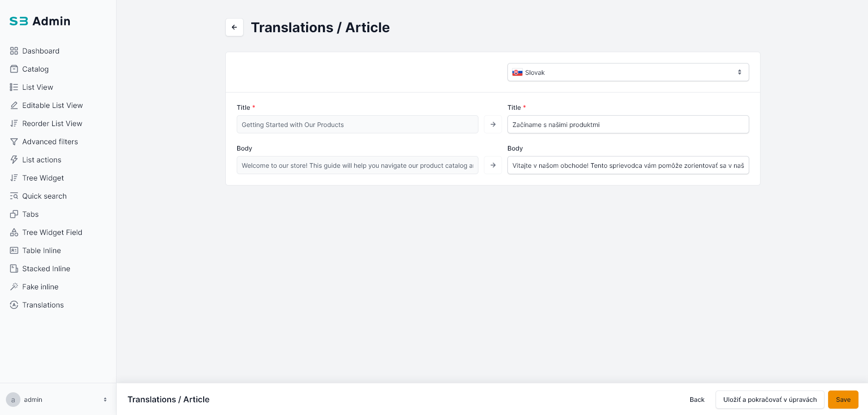The image size is (868, 415).
Task: Open Catalog via its calendar-style icon
Action: coord(14,69)
